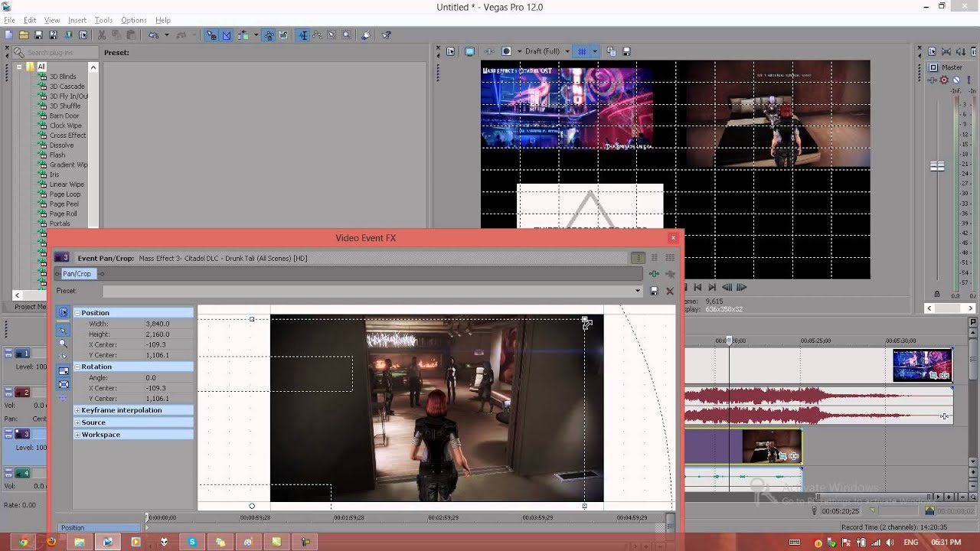Open Skype from the Windows taskbar
Image resolution: width=980 pixels, height=551 pixels.
[192, 542]
